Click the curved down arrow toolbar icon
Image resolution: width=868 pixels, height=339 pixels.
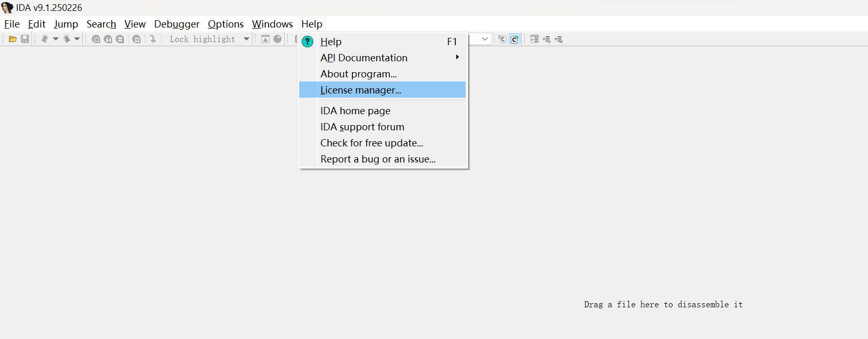tap(152, 39)
